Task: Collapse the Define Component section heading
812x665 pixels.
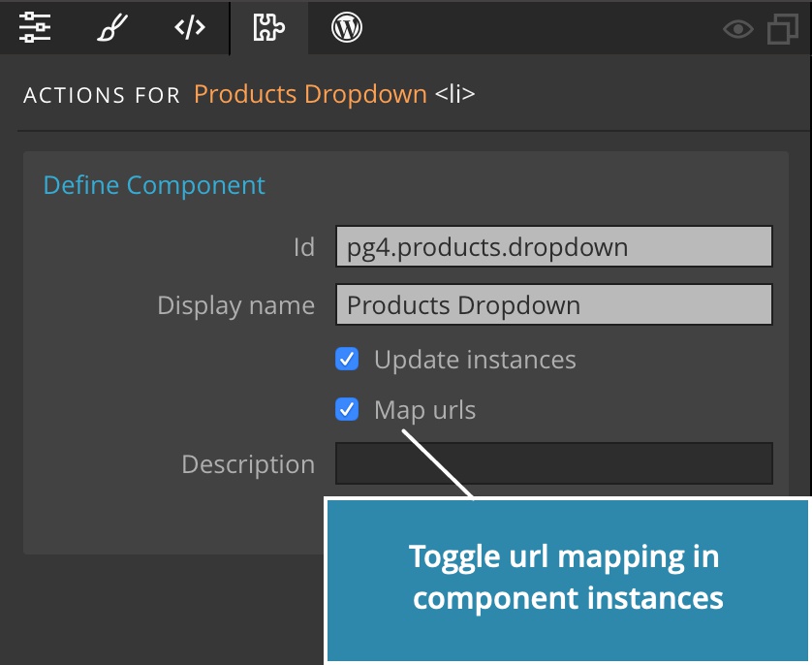Action: click(154, 185)
